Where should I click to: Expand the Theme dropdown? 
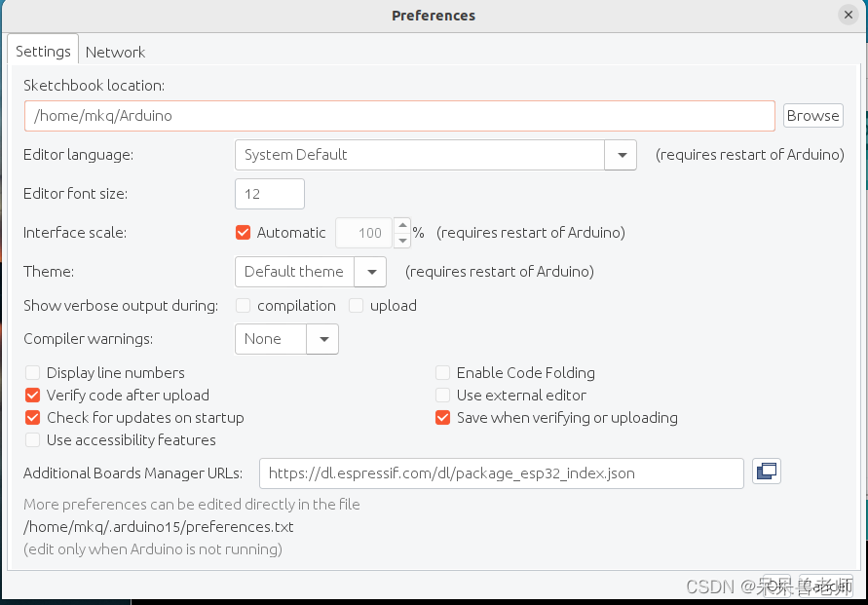[370, 272]
